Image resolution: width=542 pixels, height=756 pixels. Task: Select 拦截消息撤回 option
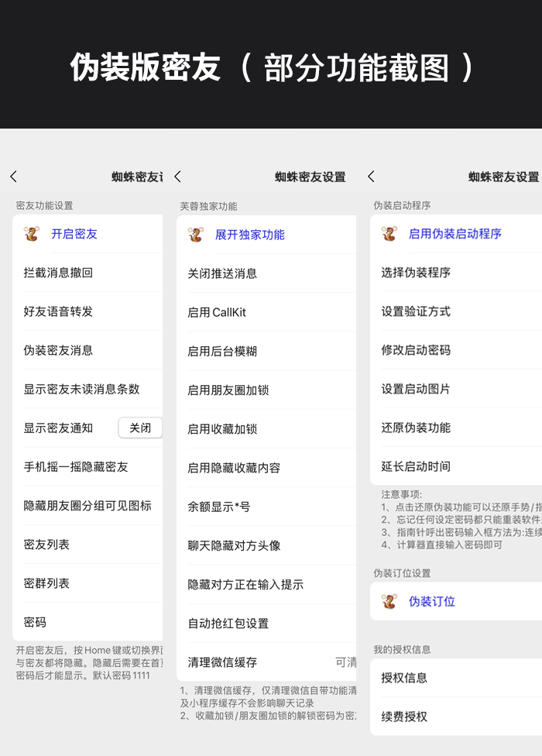(58, 273)
